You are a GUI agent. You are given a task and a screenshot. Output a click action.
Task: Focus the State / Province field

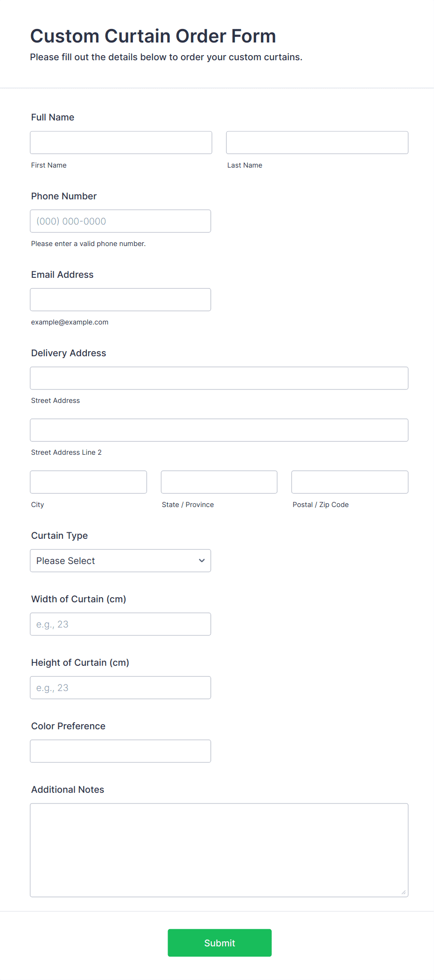point(219,482)
